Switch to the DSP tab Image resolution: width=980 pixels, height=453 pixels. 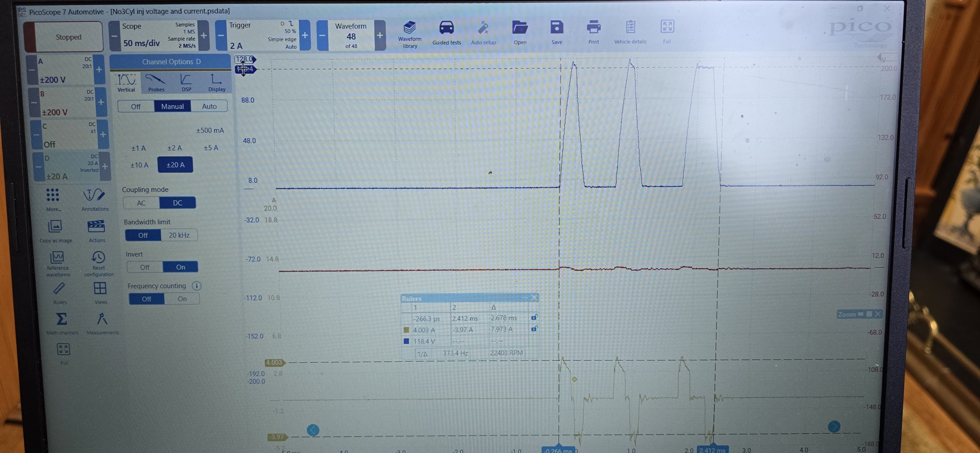click(186, 82)
